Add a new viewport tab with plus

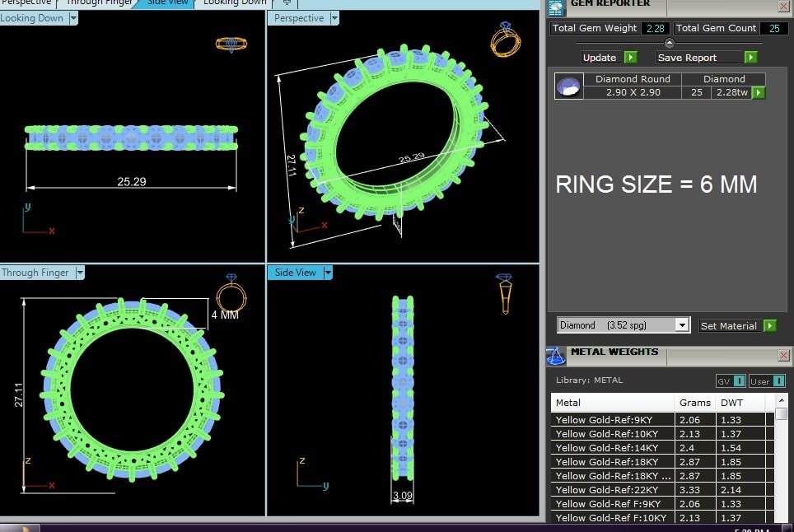287,2
